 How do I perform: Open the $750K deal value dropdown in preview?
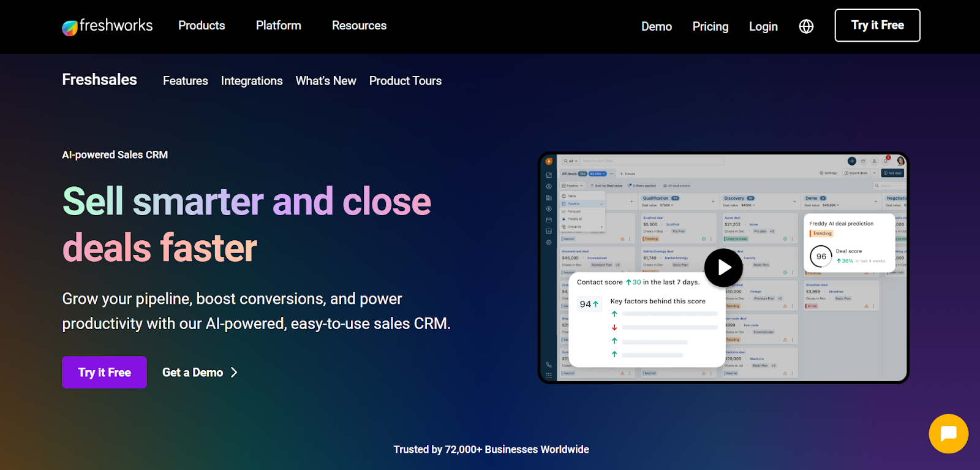click(x=666, y=205)
